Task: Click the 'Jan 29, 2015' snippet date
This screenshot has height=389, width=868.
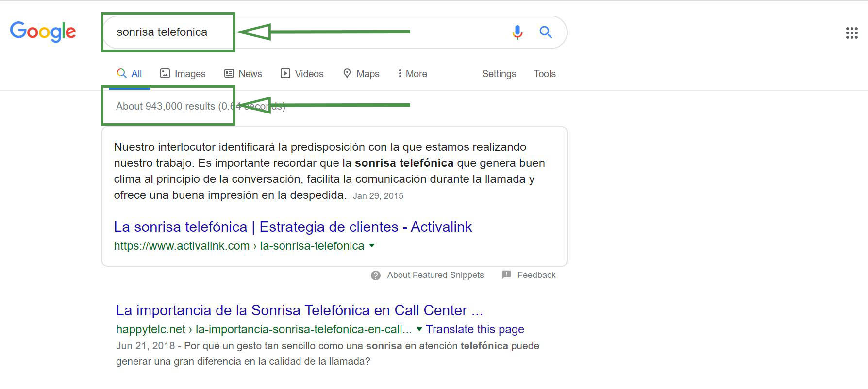Action: 378,196
